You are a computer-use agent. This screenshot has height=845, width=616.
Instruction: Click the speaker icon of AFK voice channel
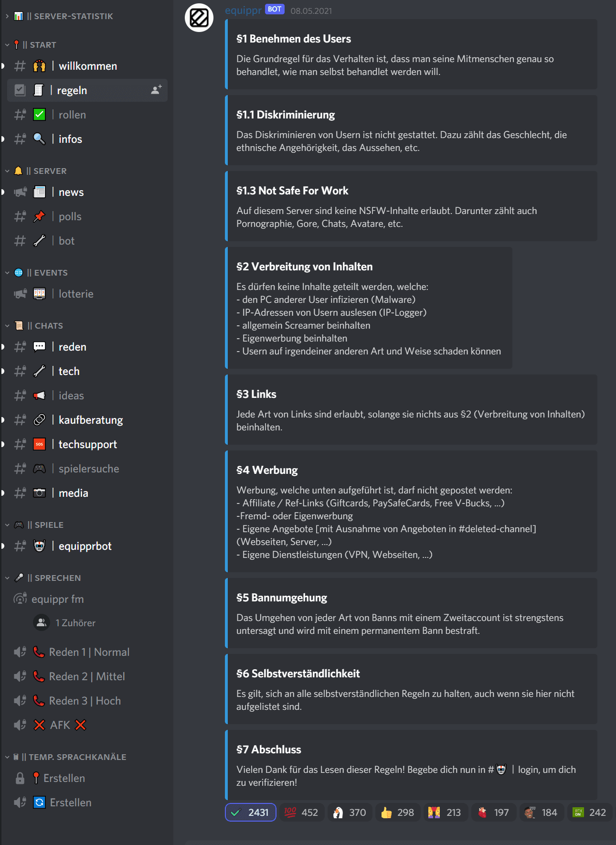coord(20,725)
